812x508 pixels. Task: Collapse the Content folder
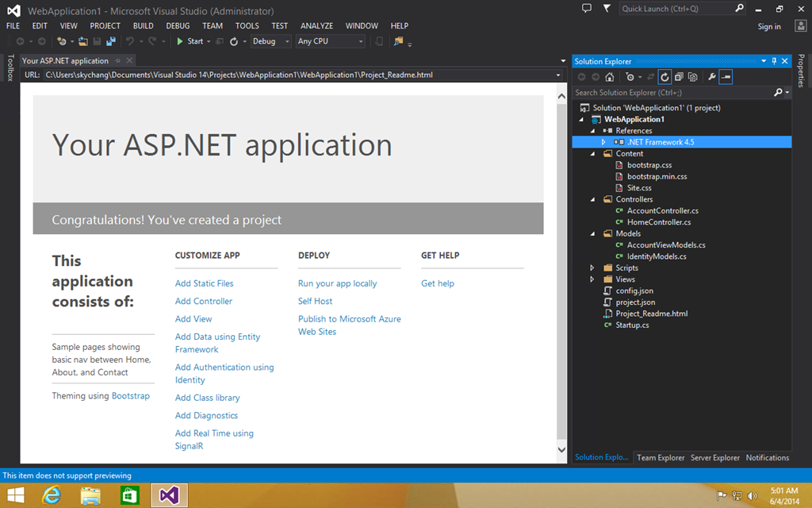click(592, 154)
